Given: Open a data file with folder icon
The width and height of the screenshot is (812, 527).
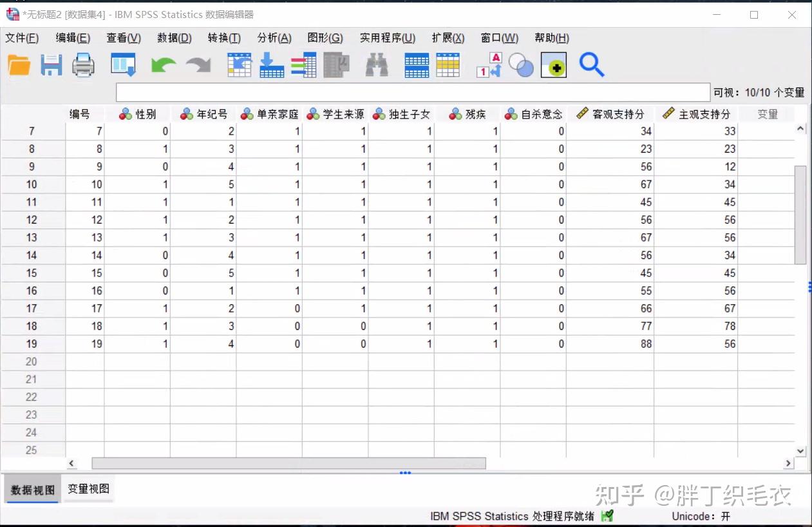Looking at the screenshot, I should (19, 65).
